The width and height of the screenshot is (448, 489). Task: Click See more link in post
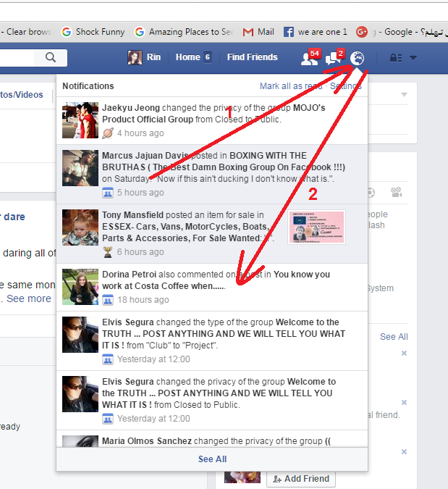[x=29, y=298]
